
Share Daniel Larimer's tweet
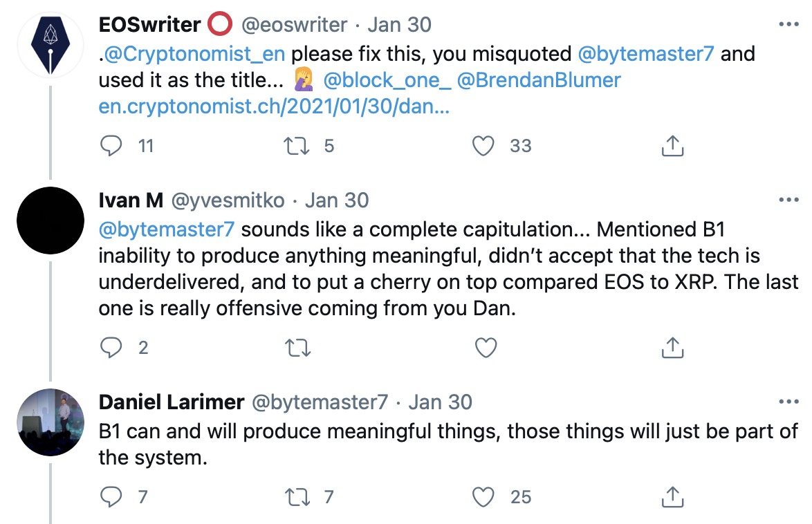(x=672, y=496)
